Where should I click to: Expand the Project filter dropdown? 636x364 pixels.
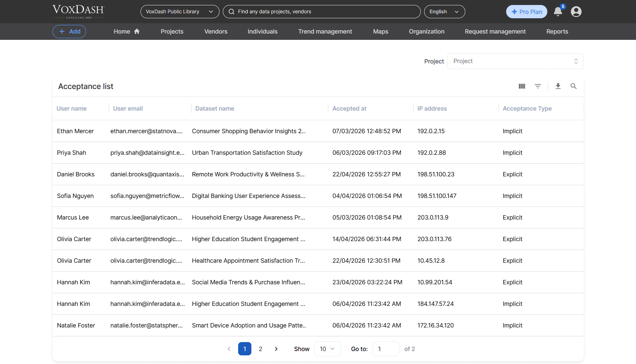coord(515,61)
